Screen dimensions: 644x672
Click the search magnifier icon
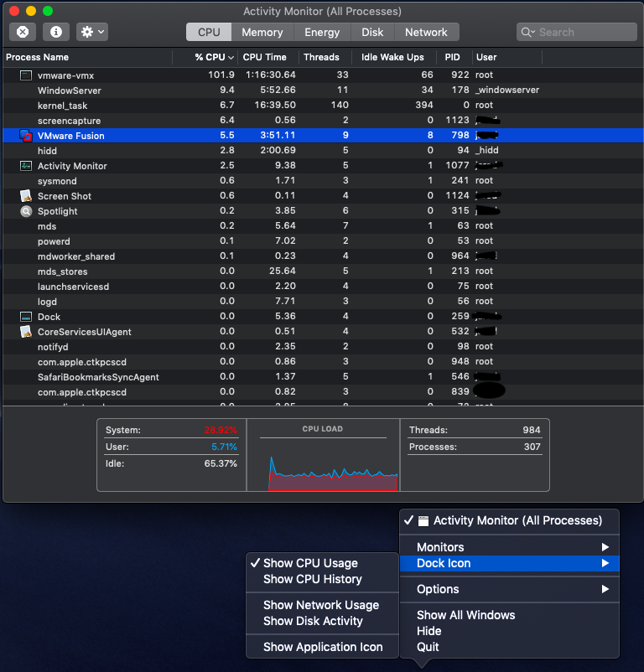pos(527,32)
